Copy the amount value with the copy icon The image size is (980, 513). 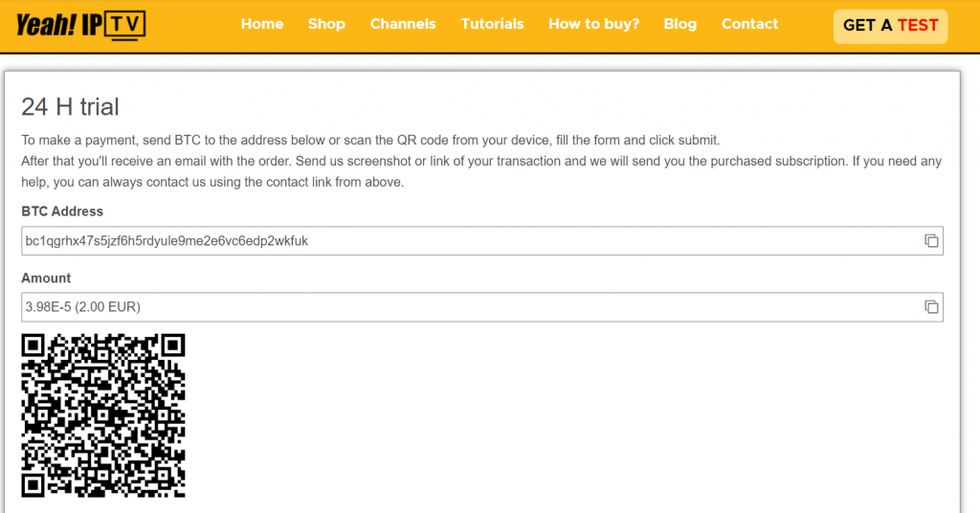[x=931, y=307]
